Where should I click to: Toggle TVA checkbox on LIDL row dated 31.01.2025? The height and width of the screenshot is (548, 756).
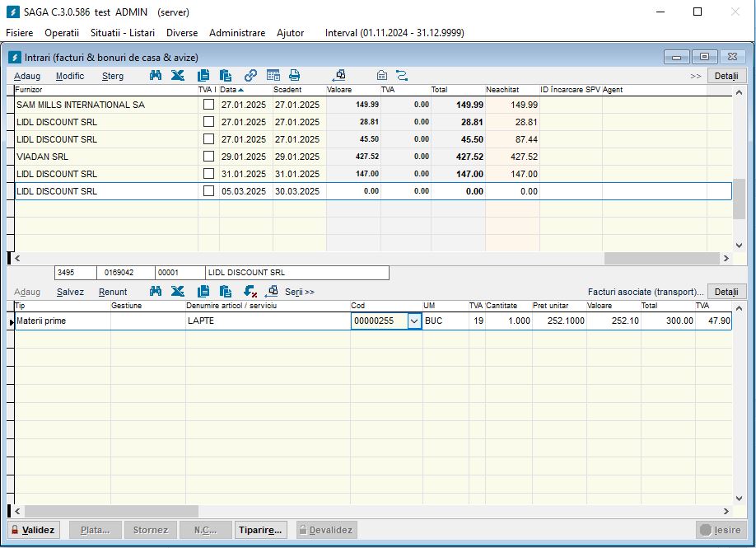[x=209, y=174]
